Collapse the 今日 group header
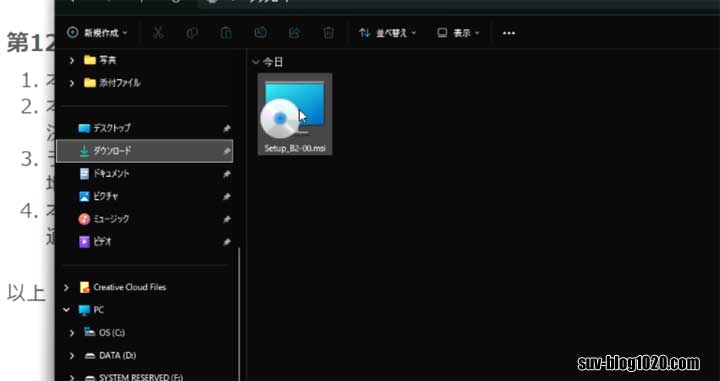 tap(256, 62)
